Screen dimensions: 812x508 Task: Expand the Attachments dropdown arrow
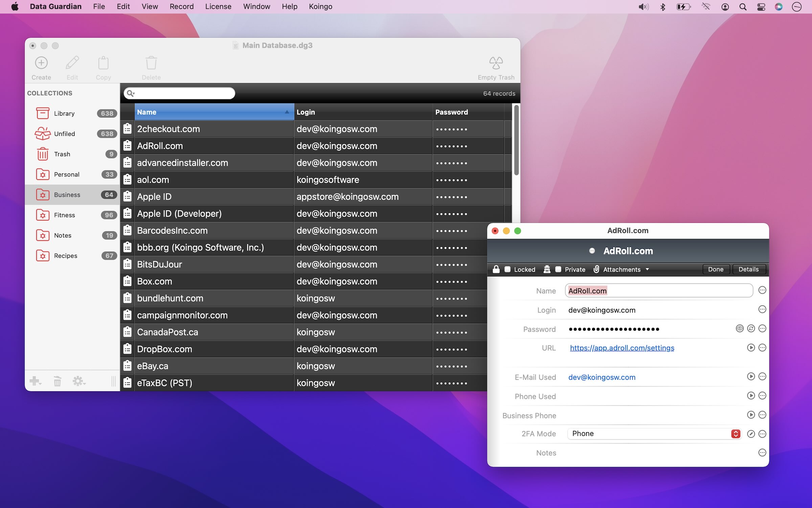point(647,270)
